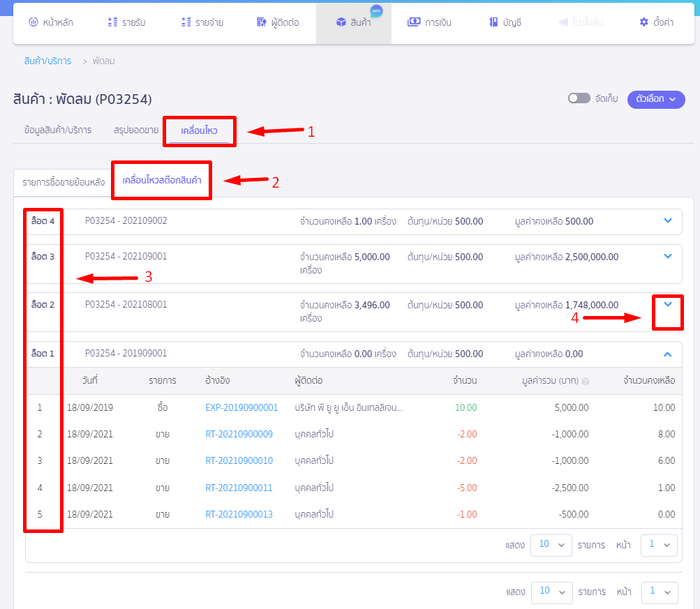
Task: Switch to the สรุปยอดขาย tab
Action: point(136,130)
